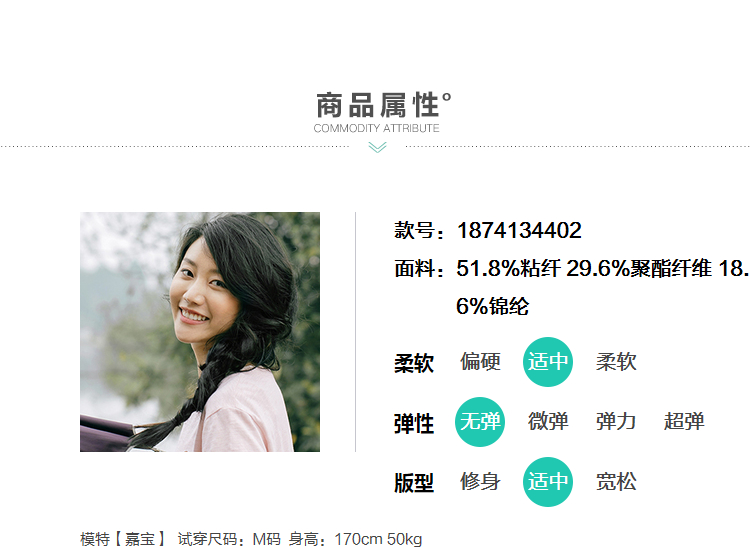Select 偏硬 softness option
The image size is (750, 548).
point(480,362)
